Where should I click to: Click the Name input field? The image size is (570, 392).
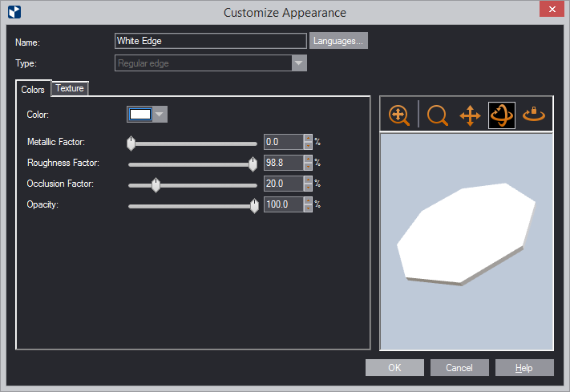point(211,41)
